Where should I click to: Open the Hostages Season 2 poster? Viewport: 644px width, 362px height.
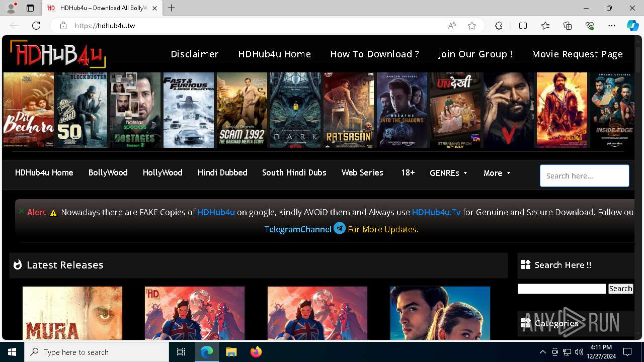point(135,110)
